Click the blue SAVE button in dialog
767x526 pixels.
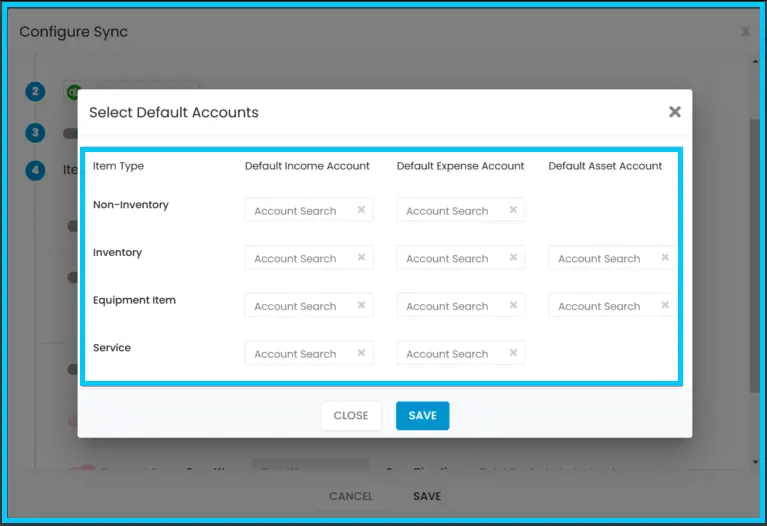[423, 415]
